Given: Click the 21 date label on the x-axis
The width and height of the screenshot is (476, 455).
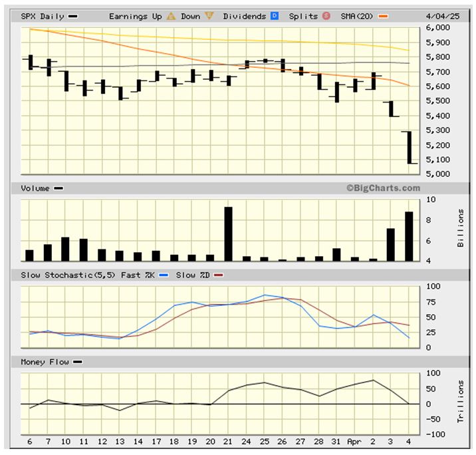Looking at the screenshot, I should (x=227, y=442).
